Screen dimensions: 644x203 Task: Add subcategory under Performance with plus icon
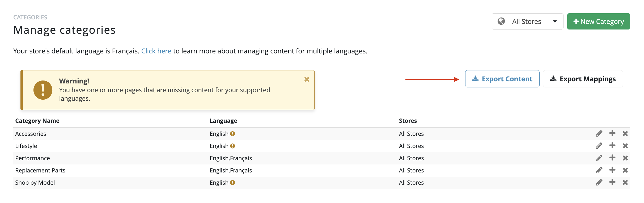point(612,158)
